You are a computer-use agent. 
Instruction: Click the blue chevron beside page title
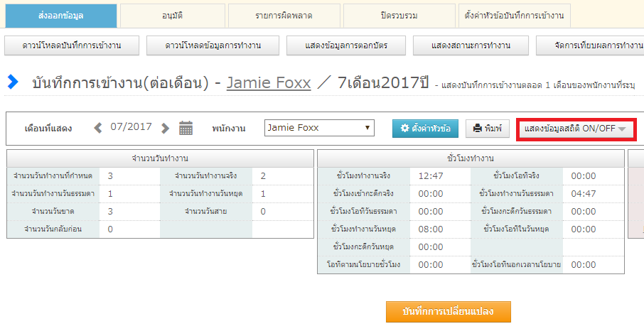pyautogui.click(x=12, y=82)
